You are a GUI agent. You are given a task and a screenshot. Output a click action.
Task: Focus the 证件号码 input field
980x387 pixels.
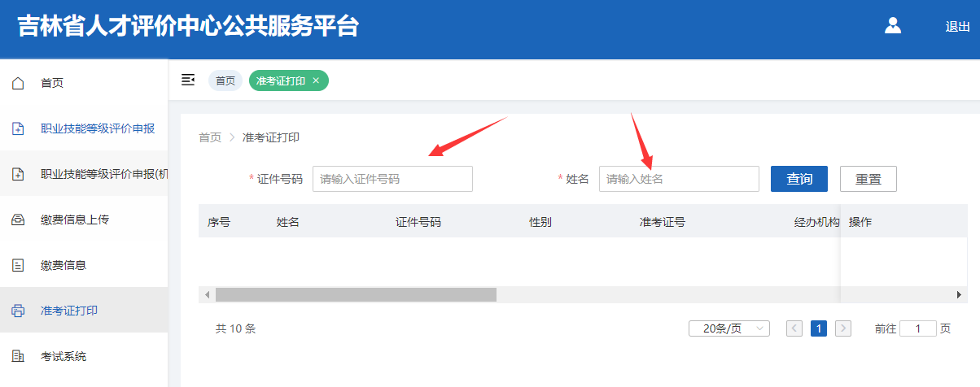pyautogui.click(x=392, y=179)
